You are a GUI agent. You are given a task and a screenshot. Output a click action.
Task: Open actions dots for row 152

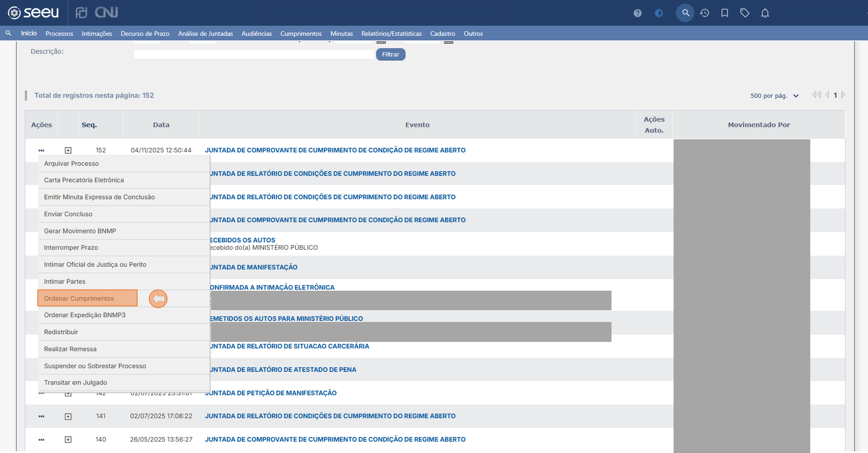(x=41, y=150)
